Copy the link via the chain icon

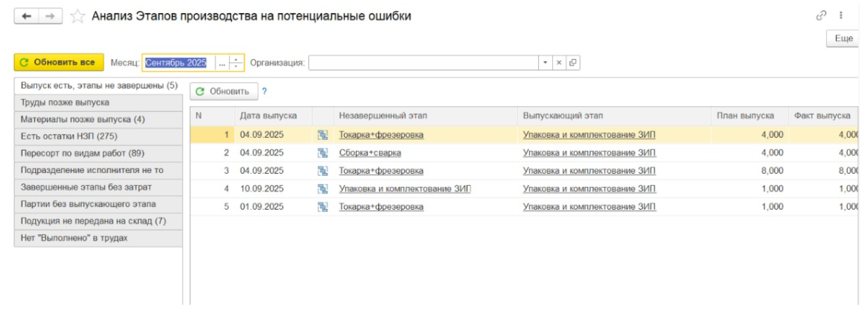point(821,15)
